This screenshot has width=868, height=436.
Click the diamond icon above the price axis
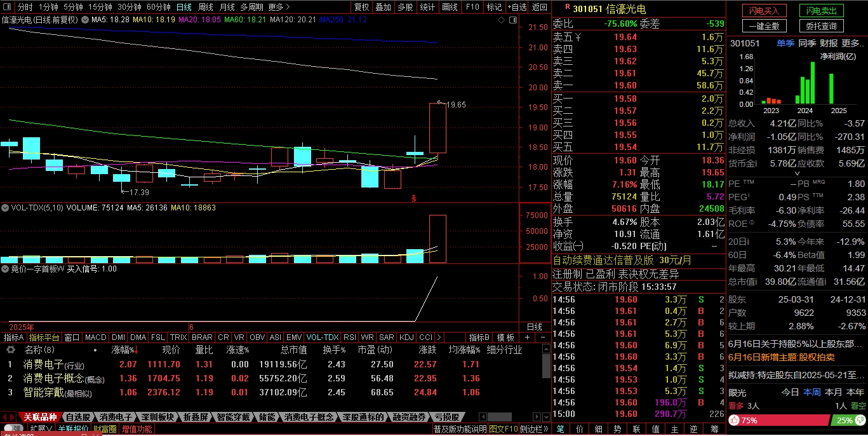501,20
